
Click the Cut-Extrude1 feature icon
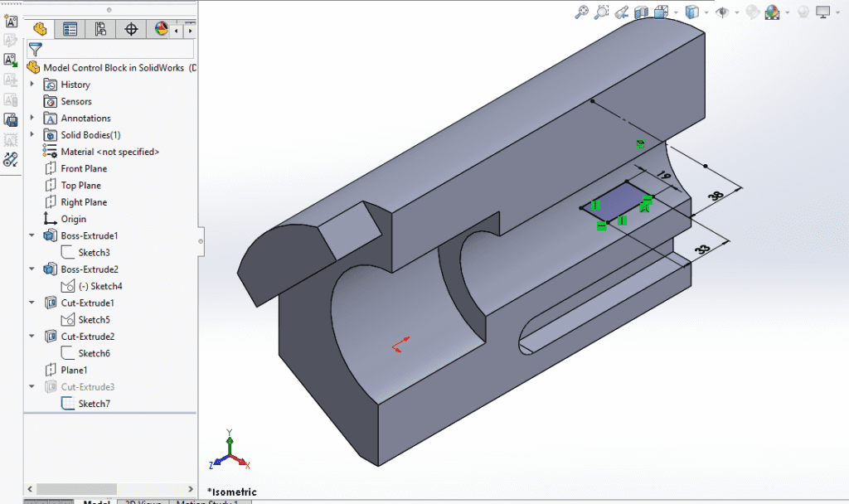50,303
